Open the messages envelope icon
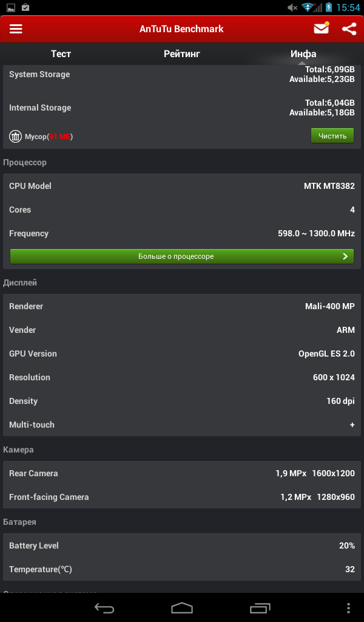The width and height of the screenshot is (364, 622). coord(321,29)
